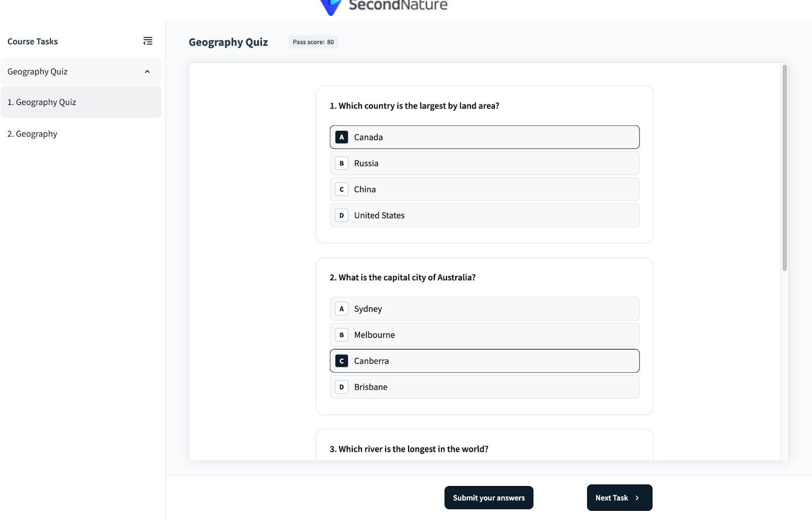Click the A badge beside Sydney
Viewport: 812px width, 520px height.
342,309
